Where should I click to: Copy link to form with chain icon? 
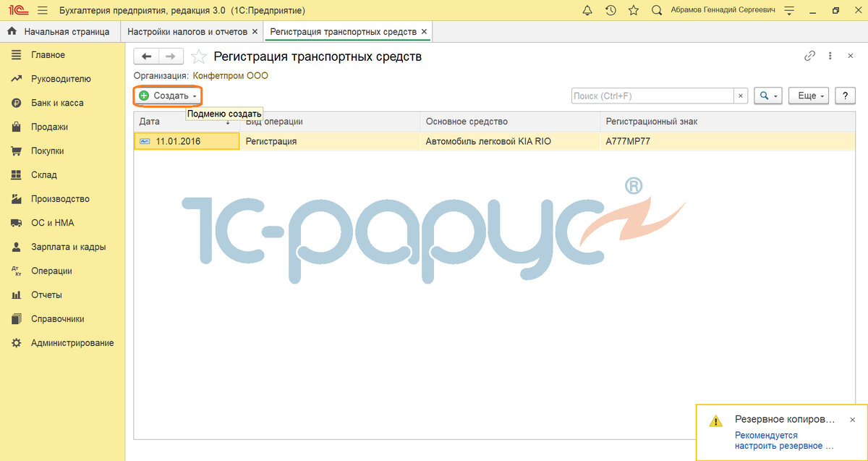[810, 56]
